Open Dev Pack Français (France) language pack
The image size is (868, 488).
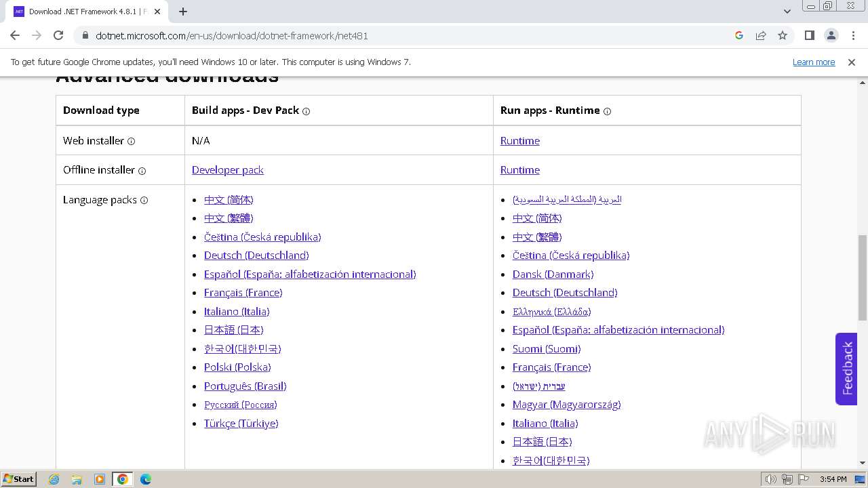243,292
